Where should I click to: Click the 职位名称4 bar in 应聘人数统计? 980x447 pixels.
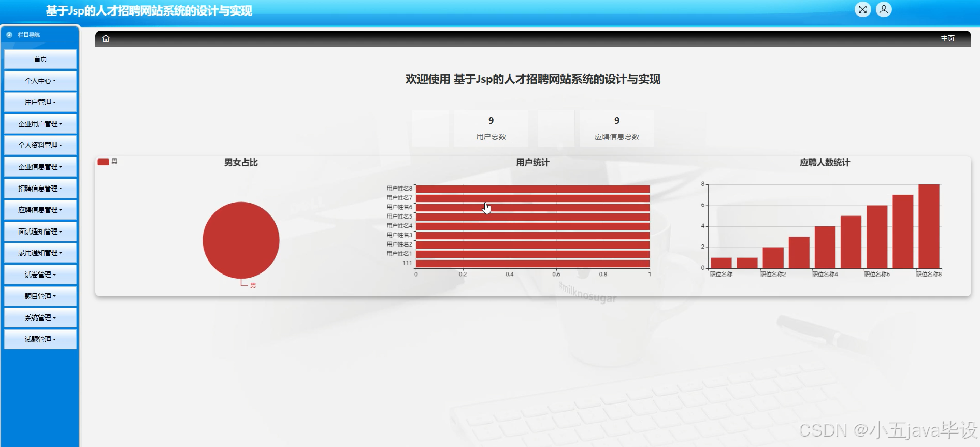[x=825, y=247]
